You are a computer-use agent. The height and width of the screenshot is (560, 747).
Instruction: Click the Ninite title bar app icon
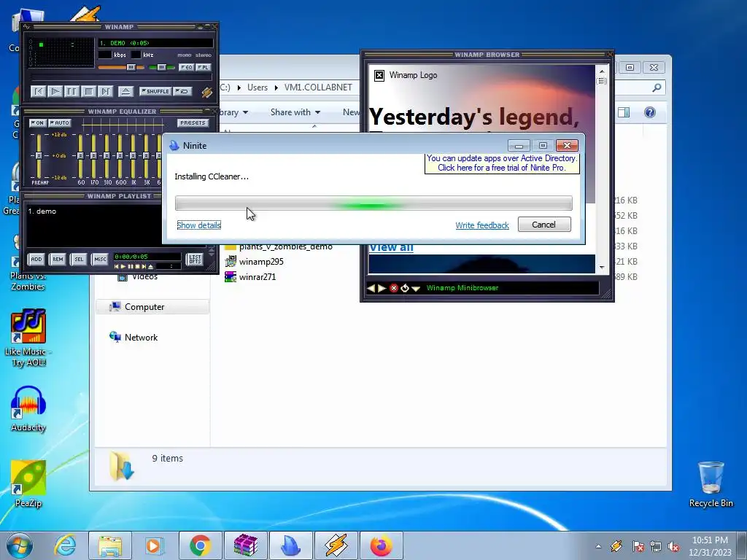[x=174, y=146]
